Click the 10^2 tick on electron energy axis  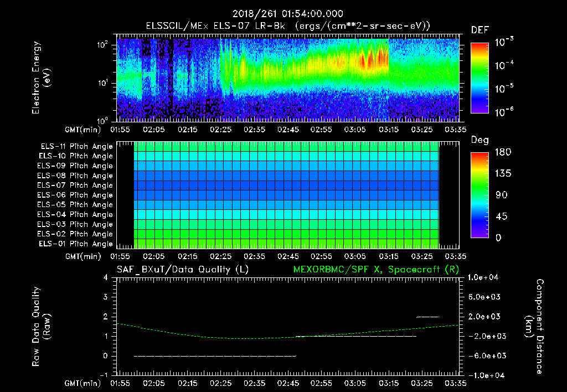103,45
